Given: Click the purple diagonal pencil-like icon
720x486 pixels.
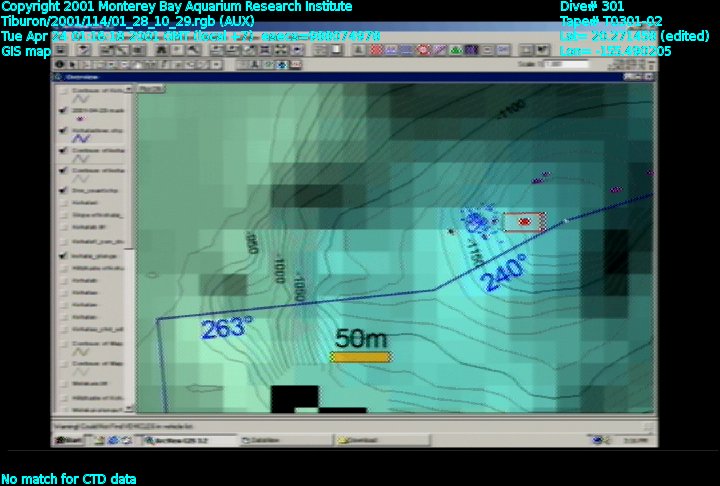Looking at the screenshot, I should click(439, 50).
